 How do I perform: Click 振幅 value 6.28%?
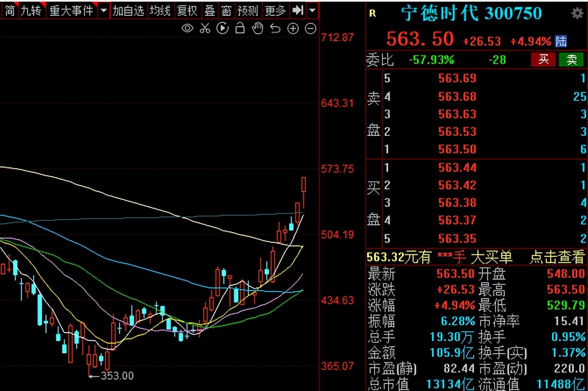(x=457, y=321)
